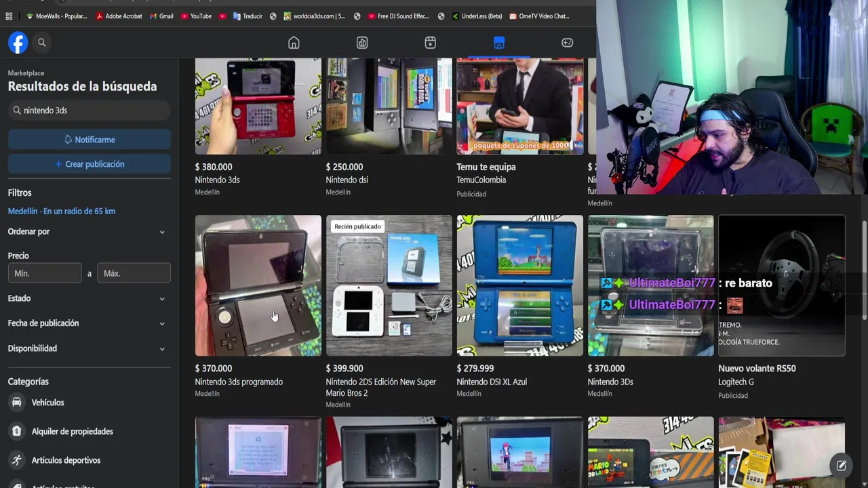The height and width of the screenshot is (488, 868).
Task: Open the Gmail bookmark
Action: 161,16
